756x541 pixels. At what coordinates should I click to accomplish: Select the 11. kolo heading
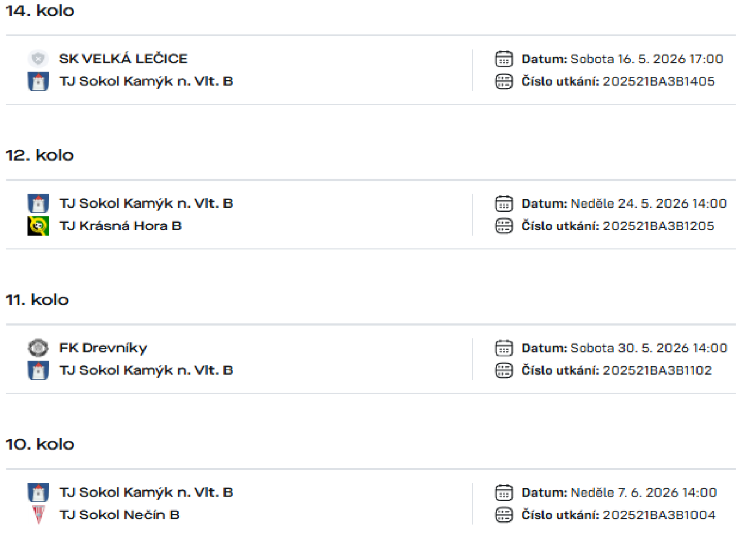point(37,300)
